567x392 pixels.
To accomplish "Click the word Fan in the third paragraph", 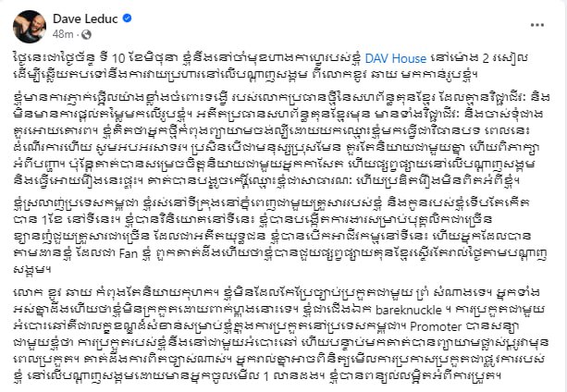I will (129, 253).
